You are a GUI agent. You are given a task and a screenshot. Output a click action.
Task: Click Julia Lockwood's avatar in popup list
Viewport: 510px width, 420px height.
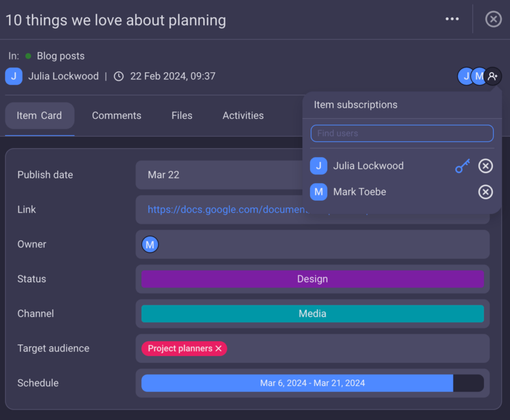pos(319,166)
